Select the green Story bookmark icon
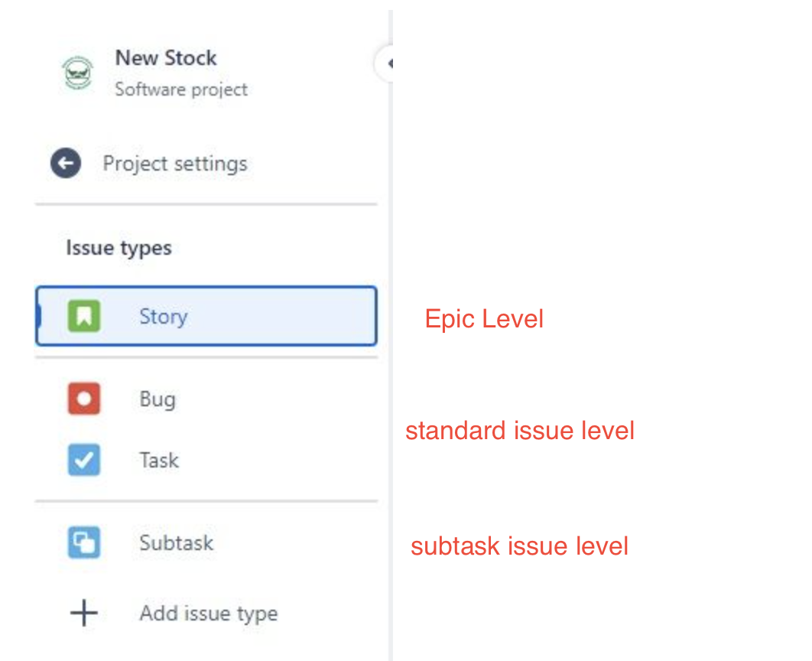Screen dimensions: 812x661 coord(84,316)
